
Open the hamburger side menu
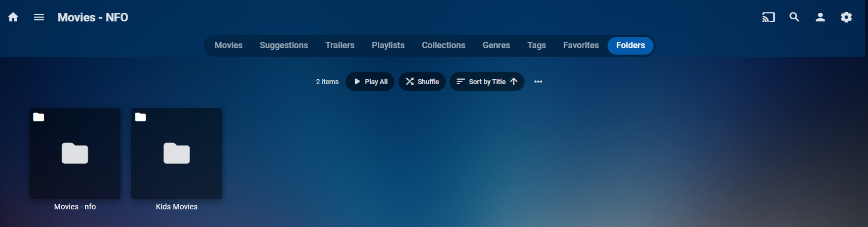click(x=39, y=17)
